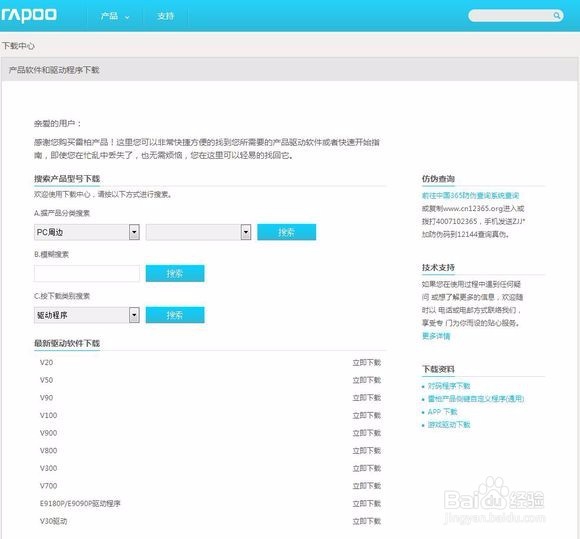The image size is (580, 539).
Task: Click 搜索 button next to category dropdowns
Action: click(286, 232)
